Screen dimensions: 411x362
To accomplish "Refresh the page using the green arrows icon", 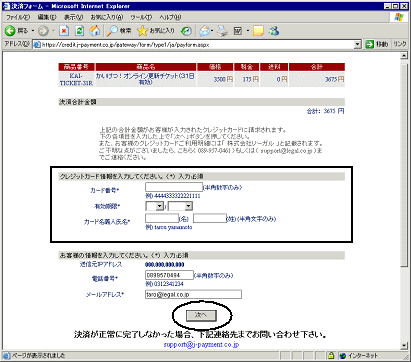I will tap(79, 31).
